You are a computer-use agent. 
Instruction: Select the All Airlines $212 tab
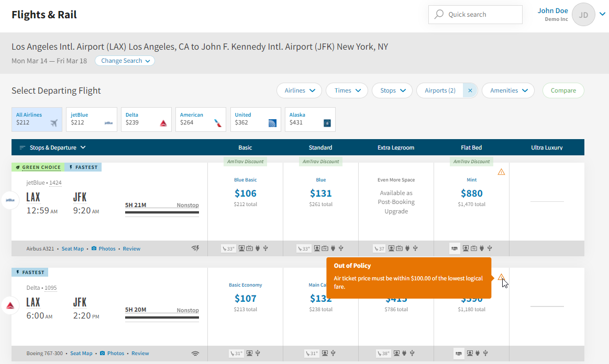coord(37,119)
